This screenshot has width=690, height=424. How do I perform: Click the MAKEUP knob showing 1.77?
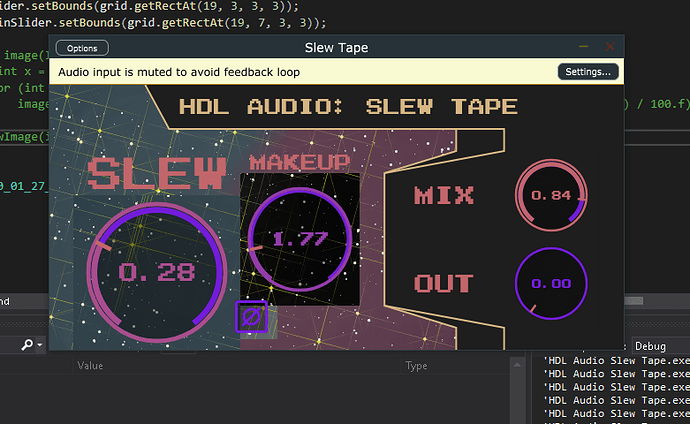coord(300,239)
